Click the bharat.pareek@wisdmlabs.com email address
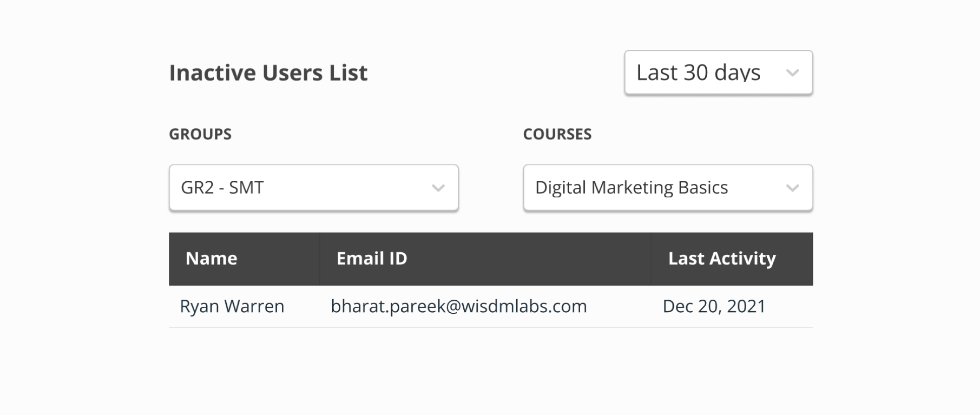 click(458, 306)
